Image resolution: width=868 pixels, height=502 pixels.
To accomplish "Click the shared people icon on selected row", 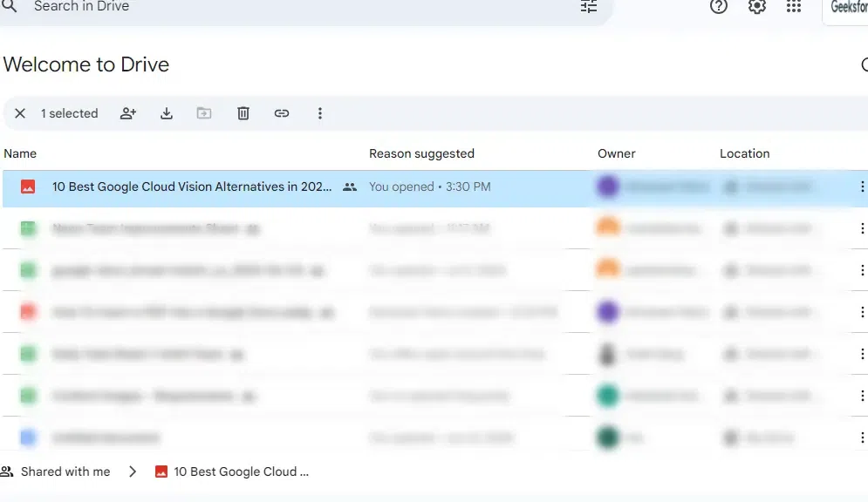I will click(x=349, y=187).
